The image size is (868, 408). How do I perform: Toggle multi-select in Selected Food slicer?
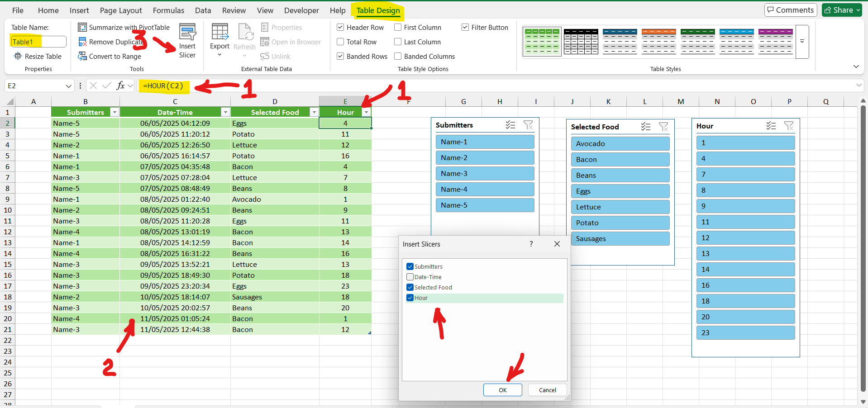point(646,127)
